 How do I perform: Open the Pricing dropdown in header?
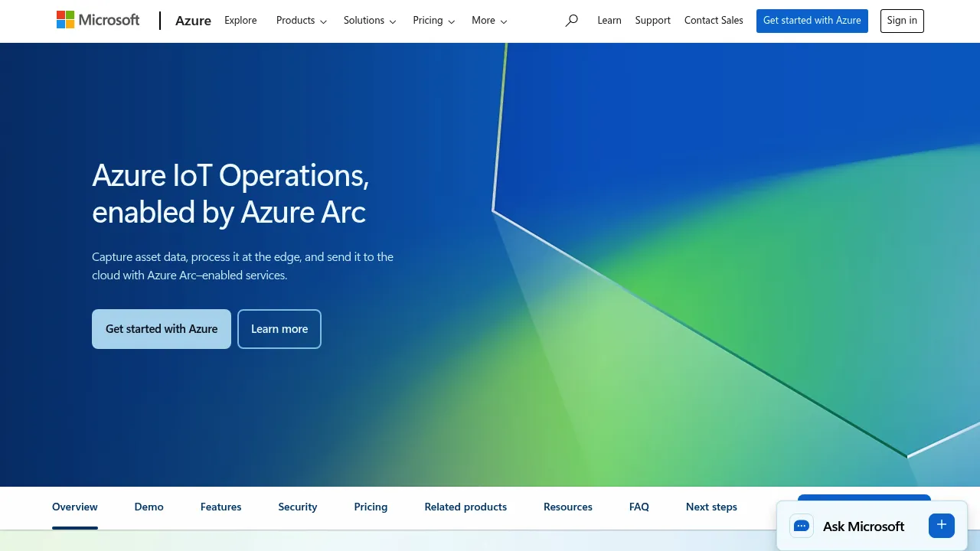click(433, 21)
